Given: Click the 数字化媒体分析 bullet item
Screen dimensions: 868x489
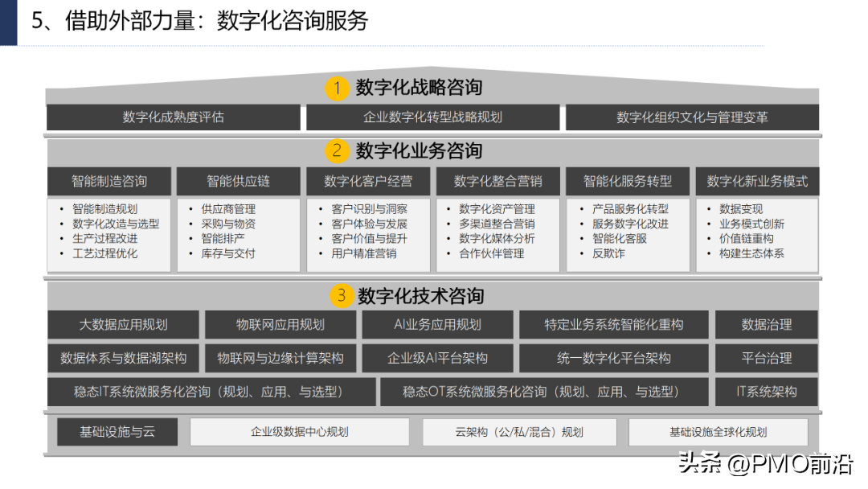Looking at the screenshot, I should (x=497, y=239).
